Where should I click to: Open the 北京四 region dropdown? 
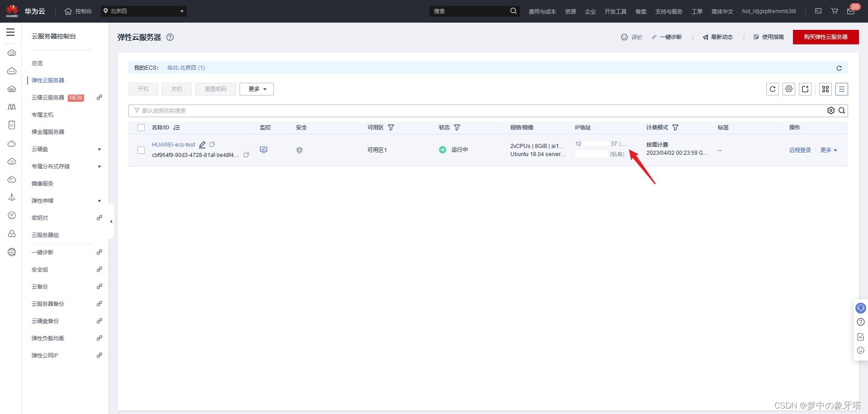pyautogui.click(x=144, y=11)
